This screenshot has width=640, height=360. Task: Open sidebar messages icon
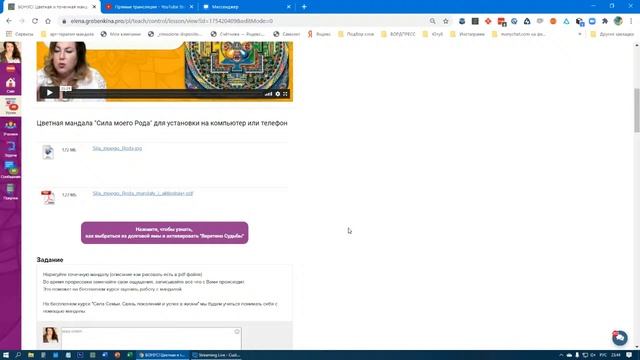coord(11,170)
